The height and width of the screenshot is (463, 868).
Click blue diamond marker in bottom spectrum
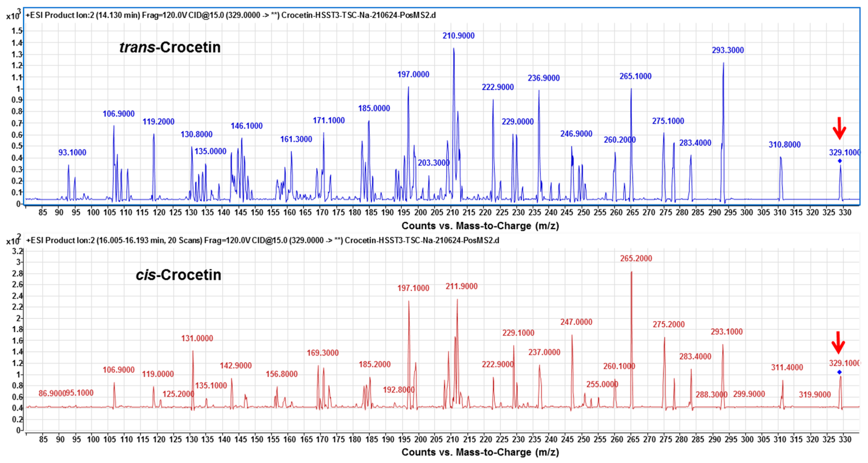point(839,372)
